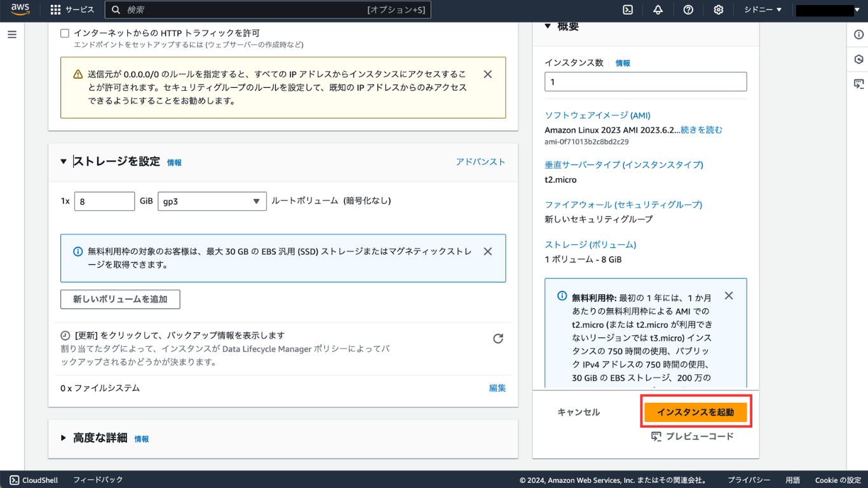The image size is (868, 488).
Task: Open 用語 footer link
Action: tap(792, 480)
